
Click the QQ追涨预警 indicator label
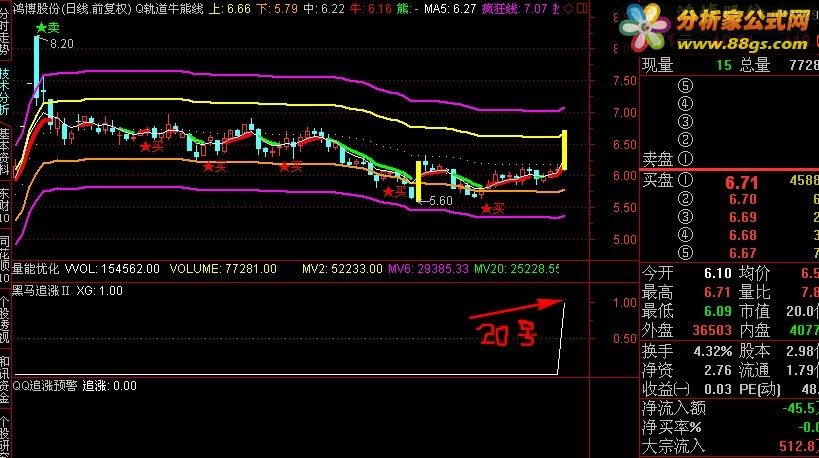44,386
